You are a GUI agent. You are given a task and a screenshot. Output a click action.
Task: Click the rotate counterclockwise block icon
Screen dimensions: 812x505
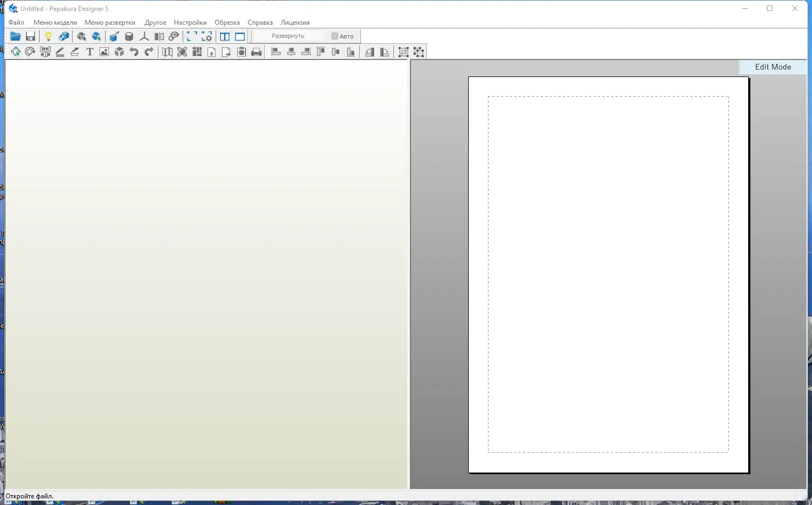(370, 52)
